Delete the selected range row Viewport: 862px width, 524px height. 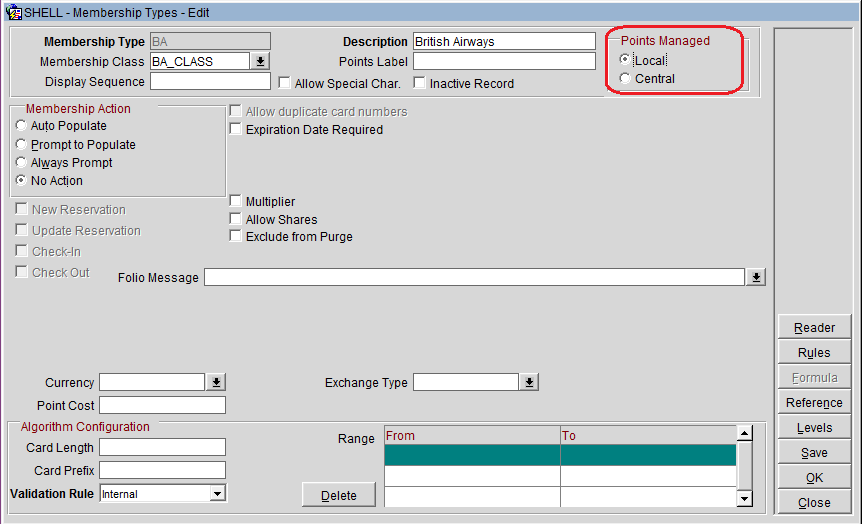tap(338, 495)
